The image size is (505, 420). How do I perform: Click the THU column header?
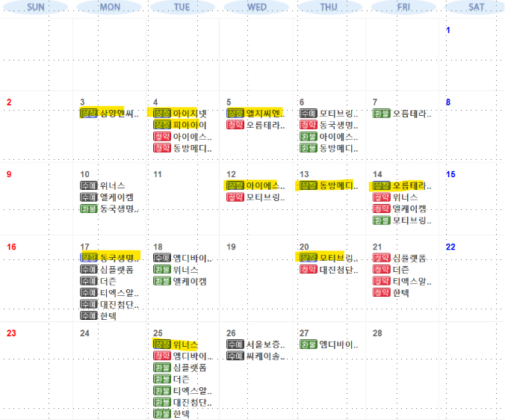329,7
